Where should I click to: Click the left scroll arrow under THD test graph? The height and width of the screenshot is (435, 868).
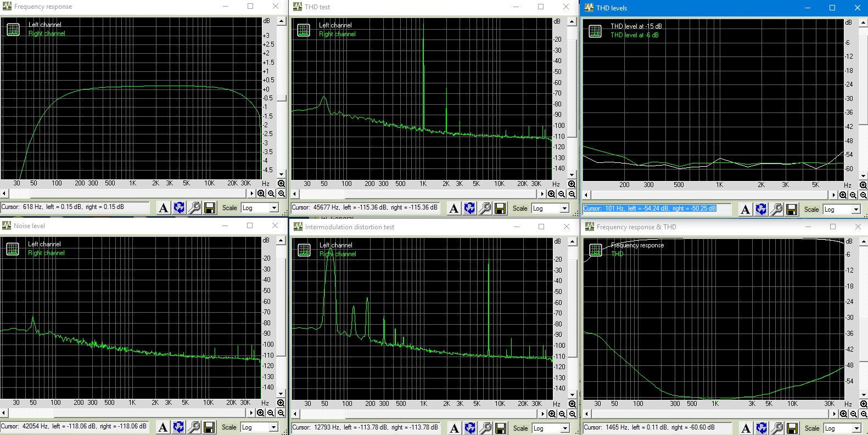pos(295,194)
